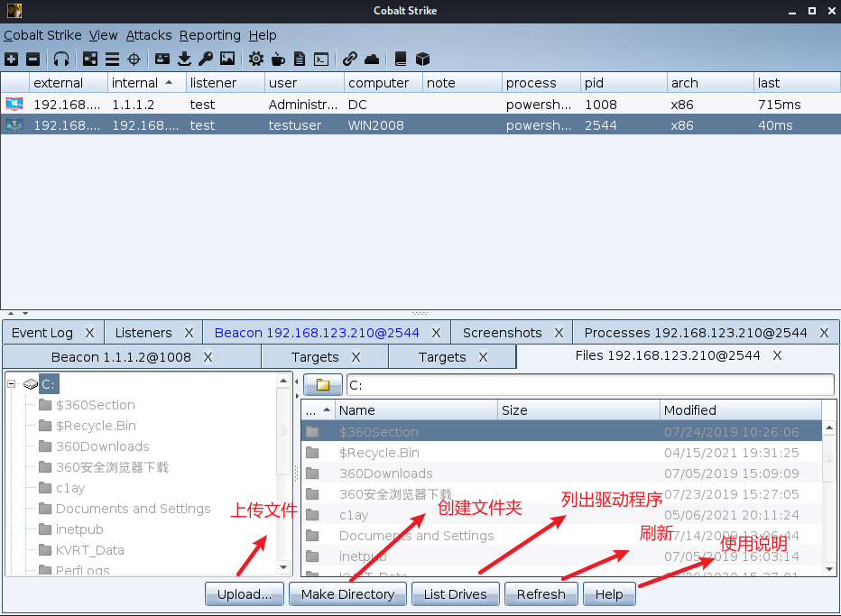Switch to Processes 192.168.123.210@2544 tab
The height and width of the screenshot is (616, 841).
pyautogui.click(x=695, y=333)
